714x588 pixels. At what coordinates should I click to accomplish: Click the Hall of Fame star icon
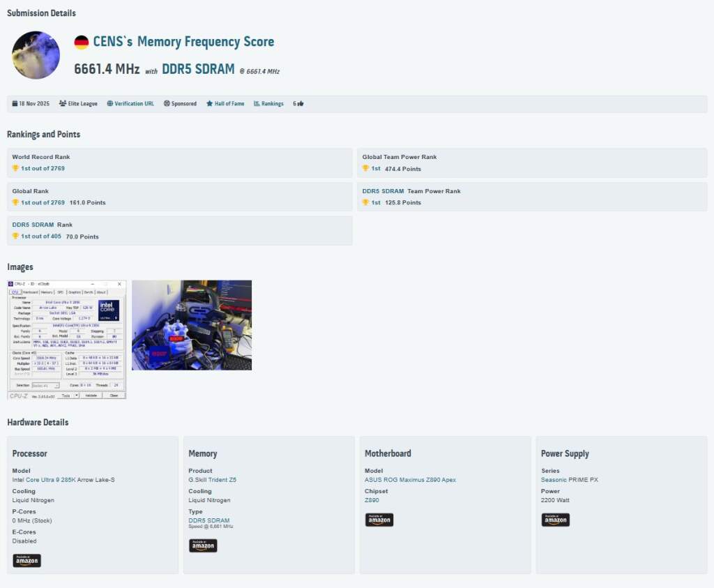pyautogui.click(x=209, y=103)
